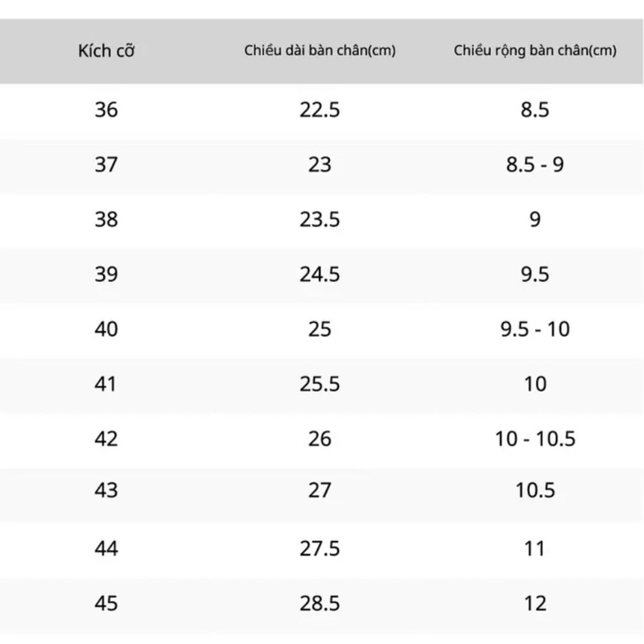Screen dimensions: 644x644
Task: Click the 25.5 length value
Action: point(320,384)
